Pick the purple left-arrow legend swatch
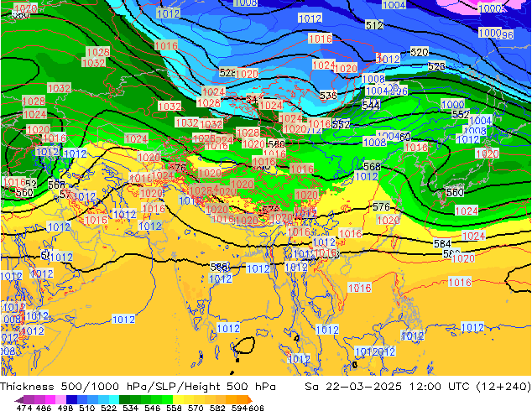Screen dimensions: 532x411 (18, 400)
